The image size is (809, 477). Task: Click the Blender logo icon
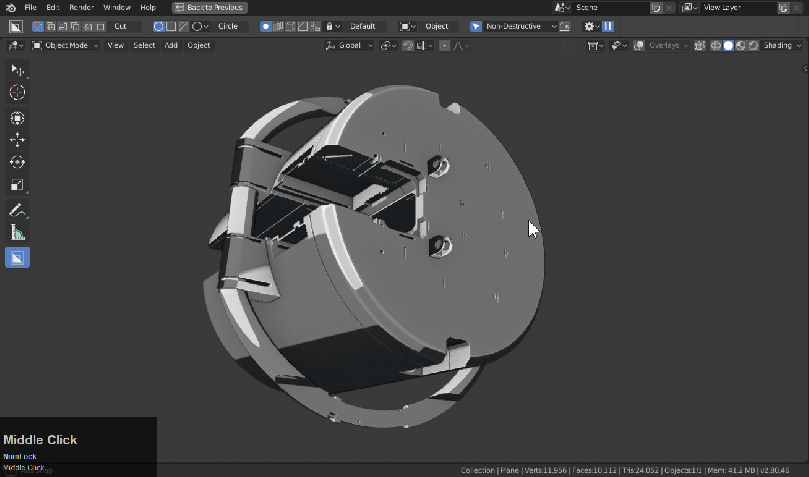click(x=11, y=7)
